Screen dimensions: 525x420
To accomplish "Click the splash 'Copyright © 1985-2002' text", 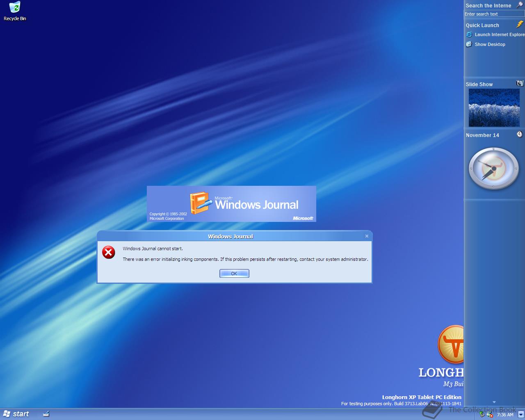I will tap(168, 214).
